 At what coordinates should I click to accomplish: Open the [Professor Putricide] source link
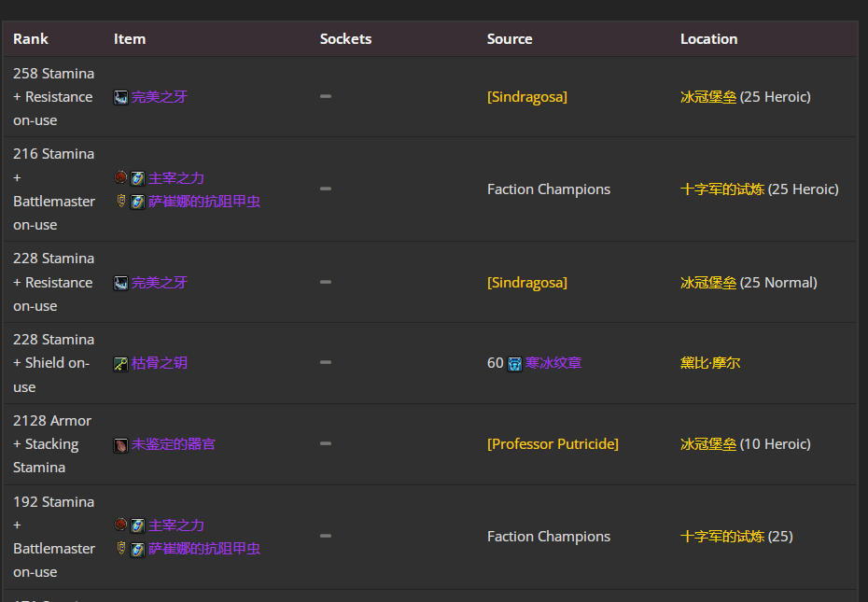(553, 443)
